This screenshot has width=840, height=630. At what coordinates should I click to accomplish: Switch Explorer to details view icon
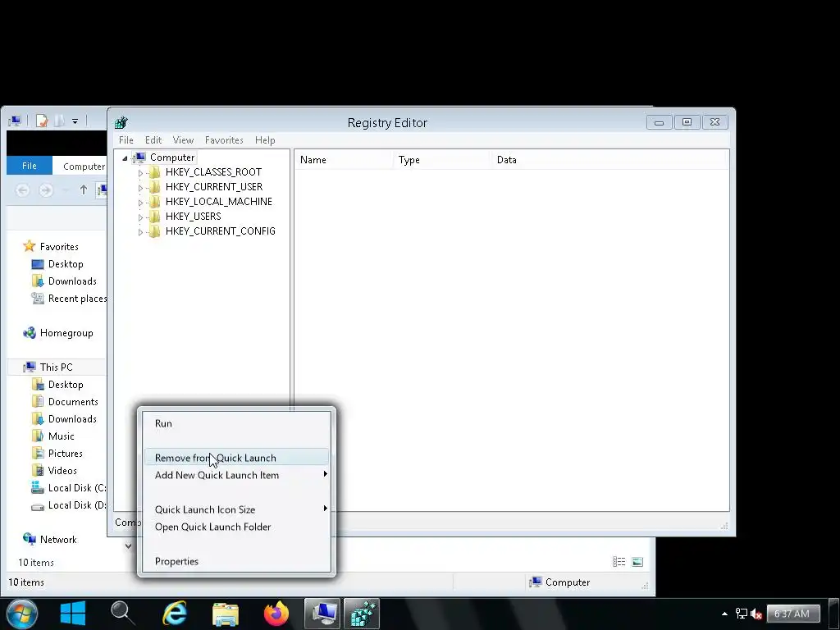619,562
